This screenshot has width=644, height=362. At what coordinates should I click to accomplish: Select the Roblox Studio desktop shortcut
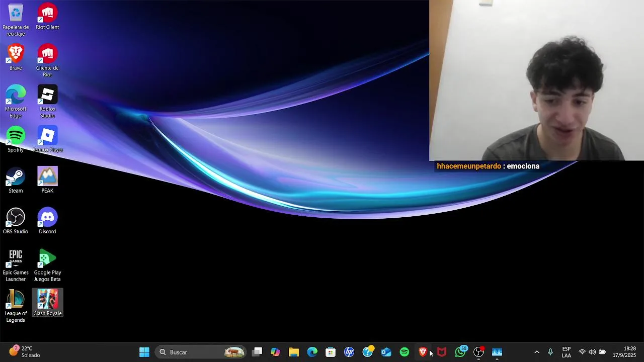point(47,102)
